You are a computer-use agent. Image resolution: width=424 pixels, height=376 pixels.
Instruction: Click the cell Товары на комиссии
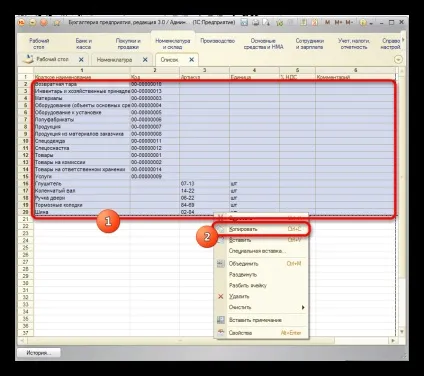[x=82, y=162]
